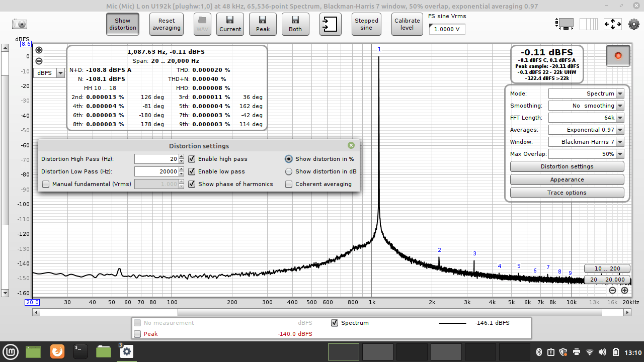
Task: Zoom out vertically with top-left minus icon
Action: [39, 61]
